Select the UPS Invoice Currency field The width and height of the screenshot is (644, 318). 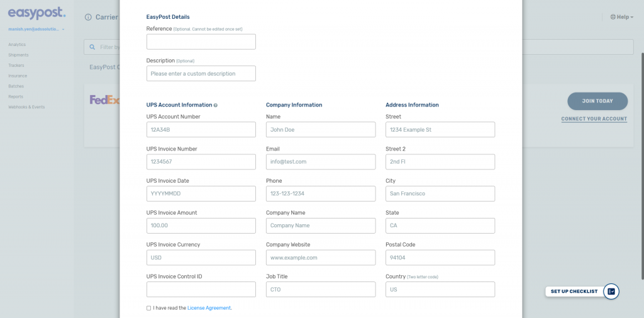tap(201, 258)
